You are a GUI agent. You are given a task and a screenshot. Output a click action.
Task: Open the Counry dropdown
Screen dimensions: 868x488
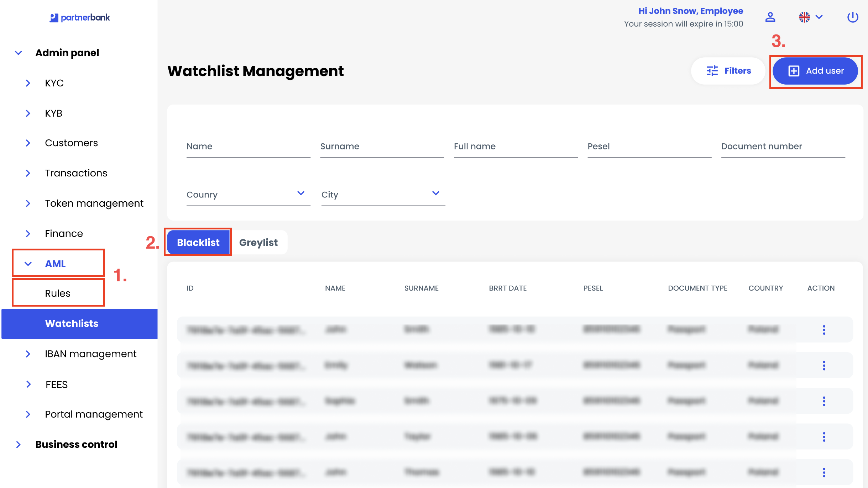tap(248, 195)
